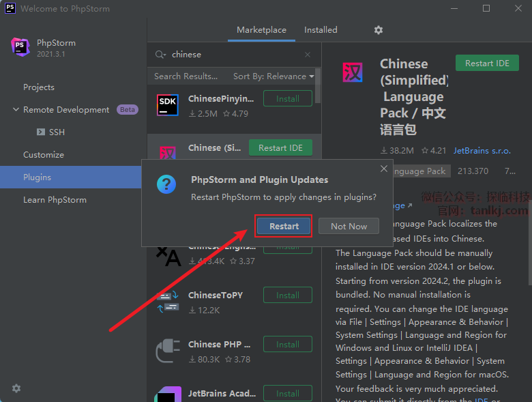Open the bottom-left options gear

click(x=16, y=388)
